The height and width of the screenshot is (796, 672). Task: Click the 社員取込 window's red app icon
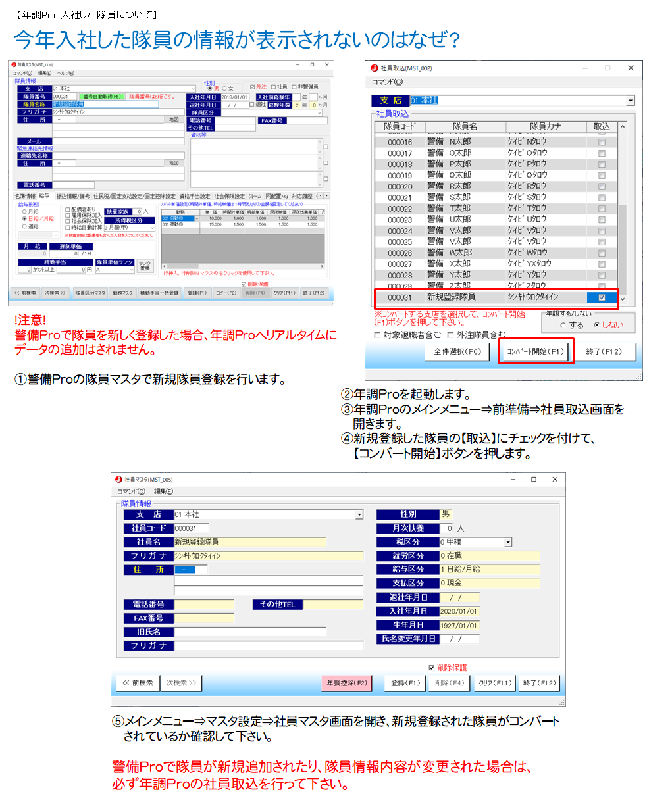375,68
